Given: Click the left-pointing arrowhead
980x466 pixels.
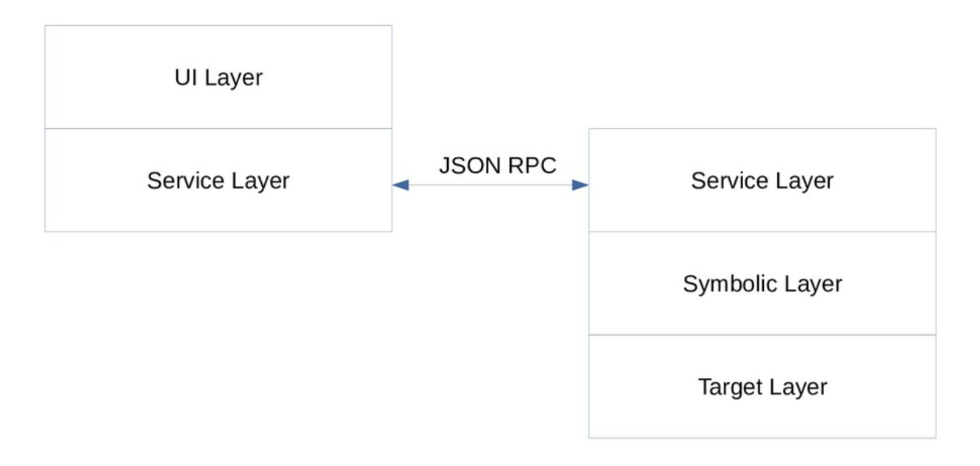Looking at the screenshot, I should (400, 185).
